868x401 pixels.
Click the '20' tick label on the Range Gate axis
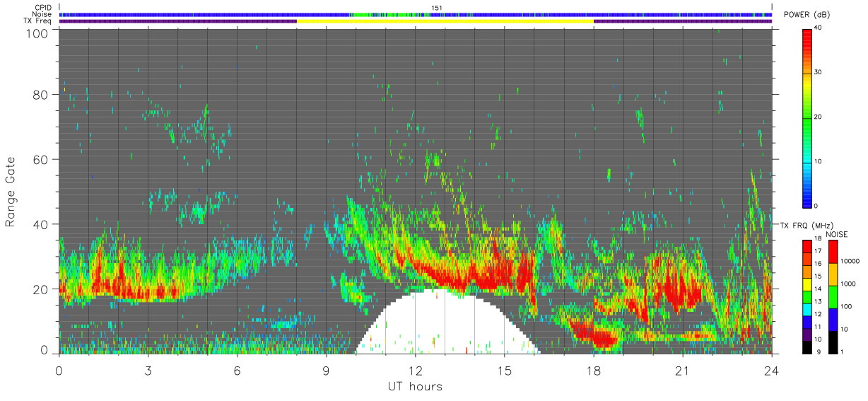pos(41,289)
